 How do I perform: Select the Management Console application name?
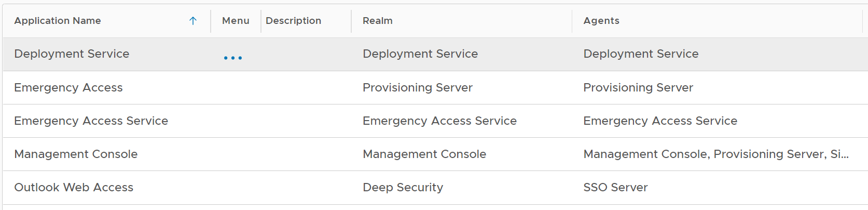(x=76, y=154)
